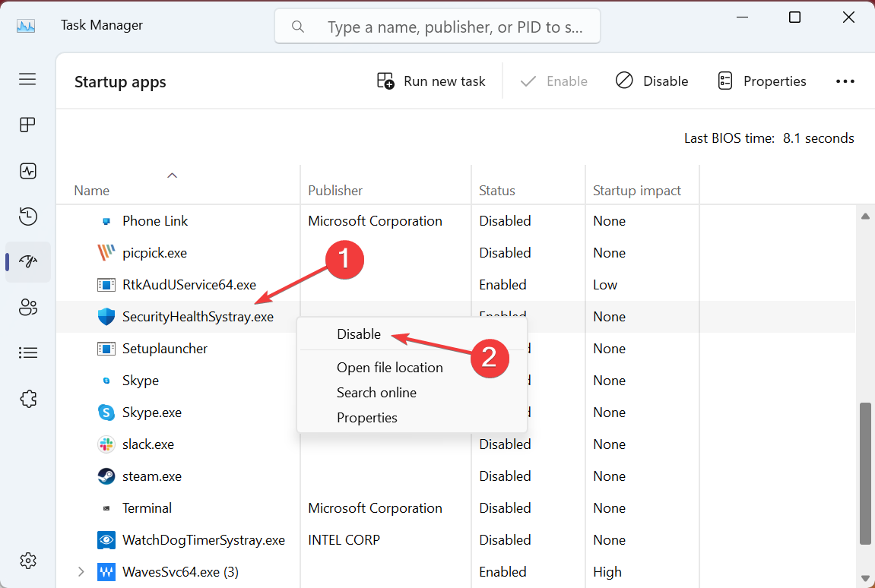Viewport: 875px width, 588px height.
Task: Click Microsoft Corporation in Phone Link row
Action: tap(375, 222)
